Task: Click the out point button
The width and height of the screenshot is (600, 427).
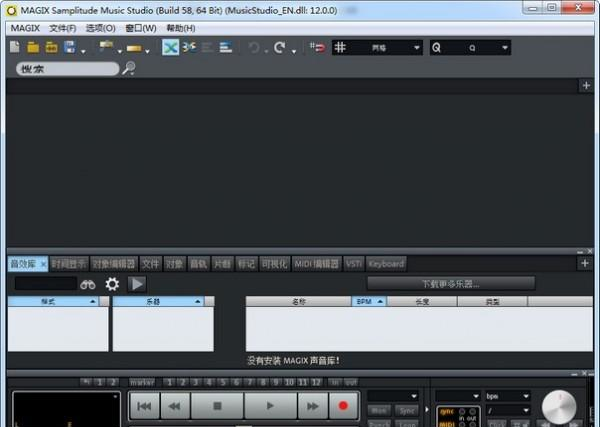Action: (351, 382)
